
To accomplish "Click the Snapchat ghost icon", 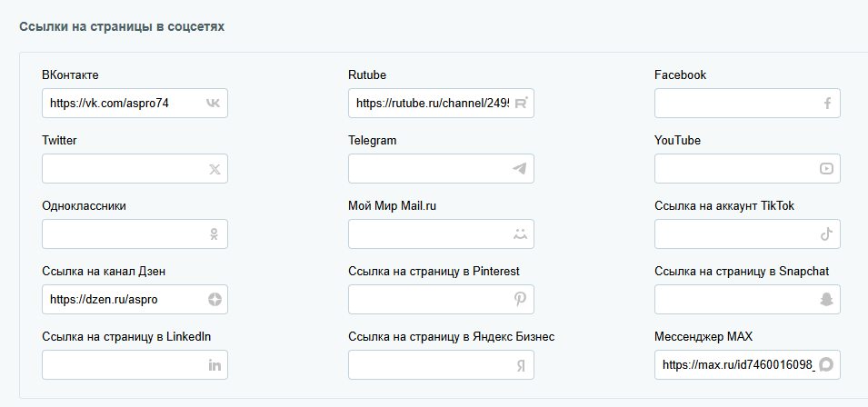I will [x=826, y=300].
